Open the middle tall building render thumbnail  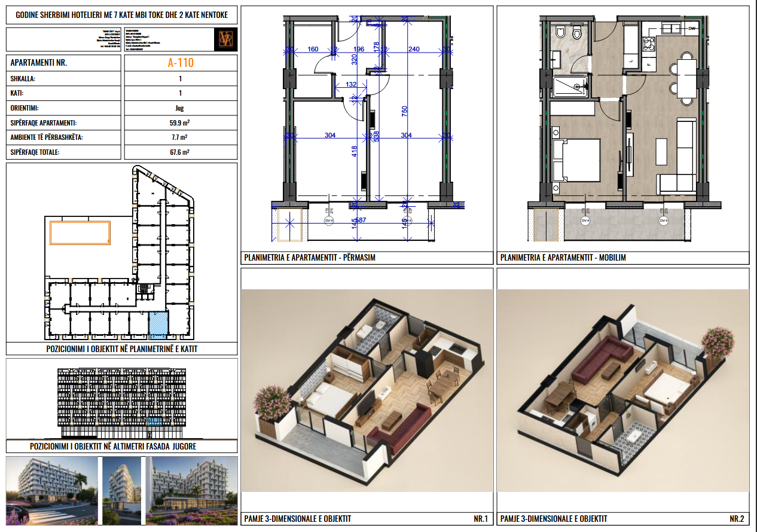[121, 482]
